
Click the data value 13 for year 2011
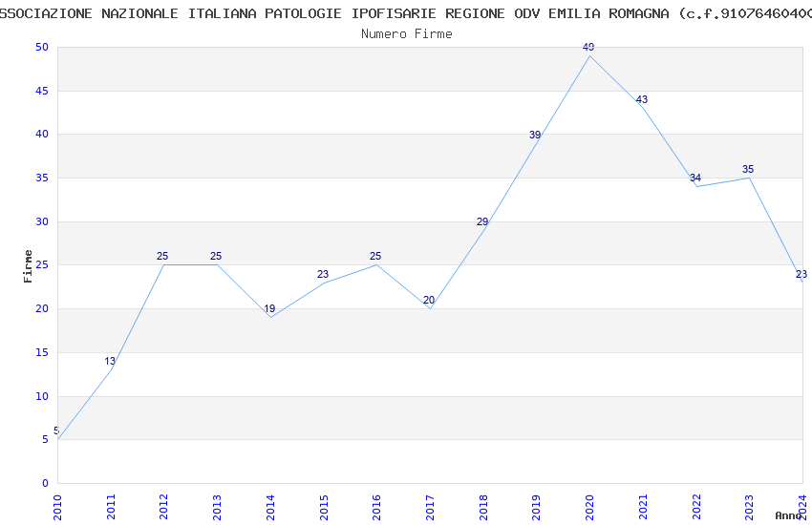pyautogui.click(x=110, y=361)
